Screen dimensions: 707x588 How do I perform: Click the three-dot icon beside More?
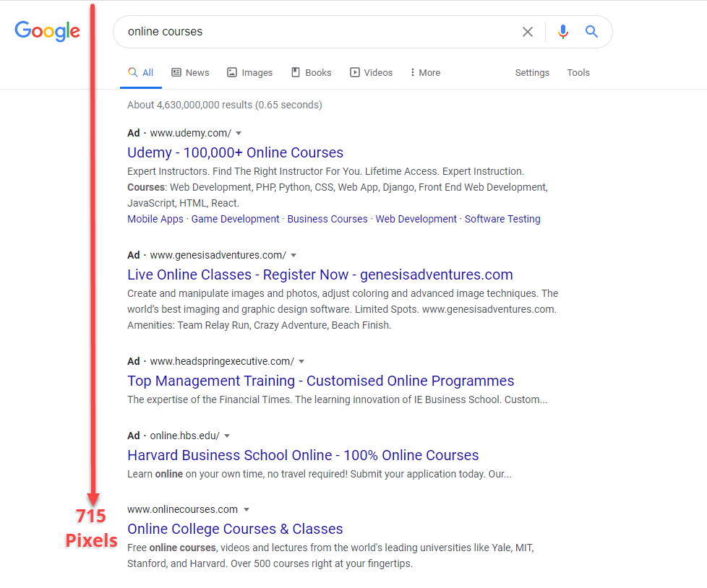412,72
